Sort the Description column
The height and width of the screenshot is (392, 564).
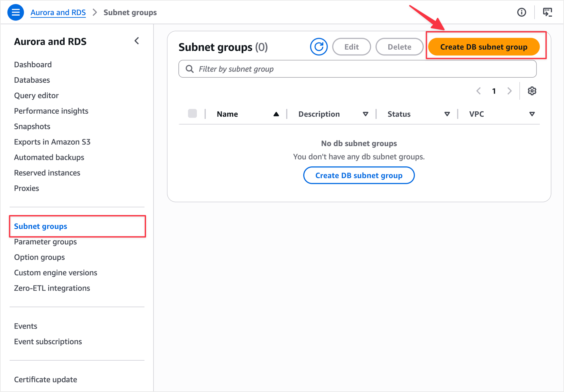click(365, 114)
